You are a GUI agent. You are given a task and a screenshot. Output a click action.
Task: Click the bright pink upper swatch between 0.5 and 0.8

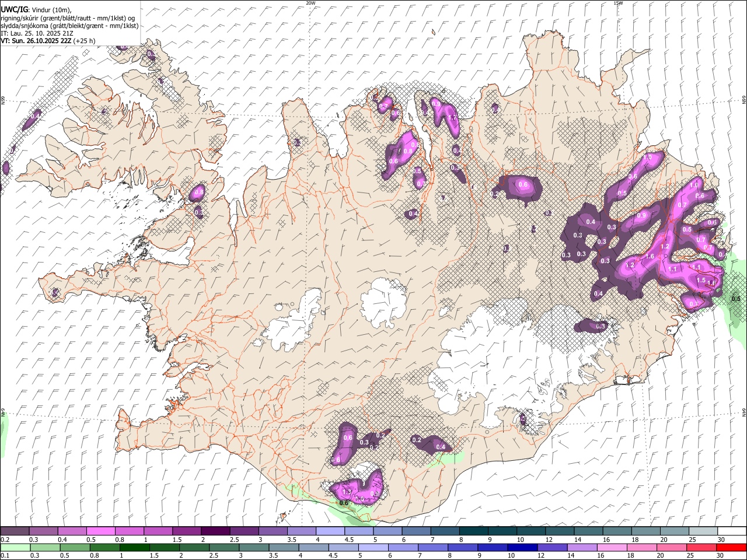(100, 531)
